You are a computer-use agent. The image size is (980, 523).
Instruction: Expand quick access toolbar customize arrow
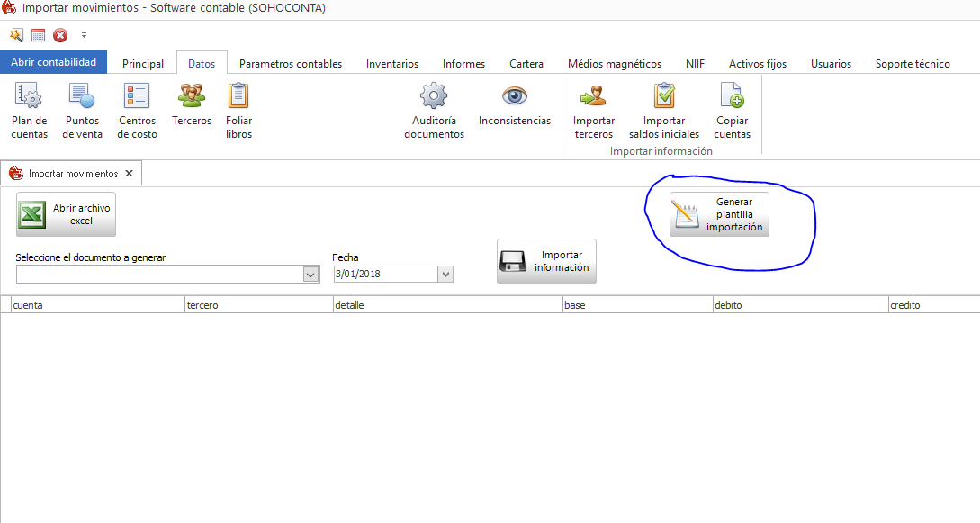pos(84,36)
